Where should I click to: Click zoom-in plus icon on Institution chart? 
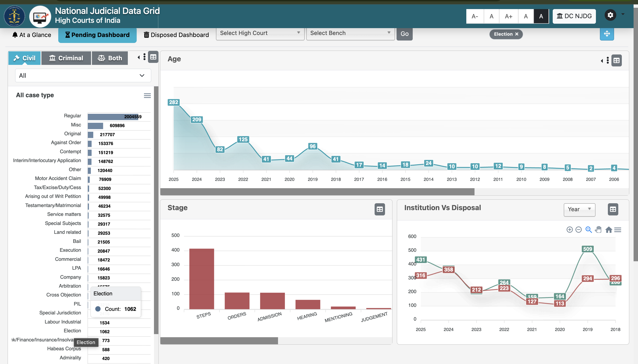570,230
